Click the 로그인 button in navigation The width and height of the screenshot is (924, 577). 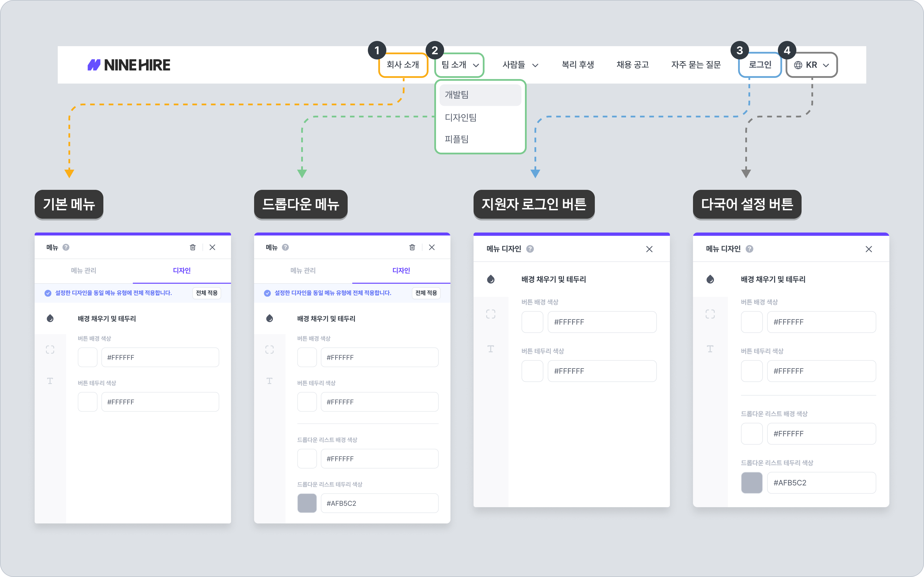pos(760,65)
